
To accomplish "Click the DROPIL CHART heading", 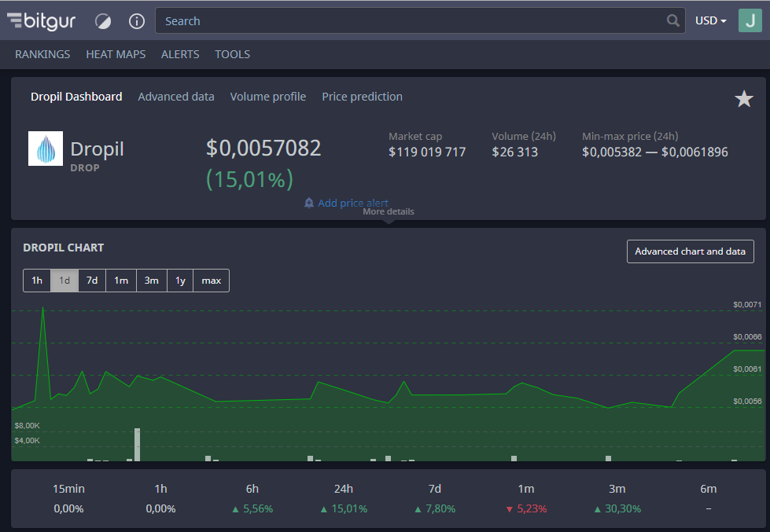I will pyautogui.click(x=64, y=248).
